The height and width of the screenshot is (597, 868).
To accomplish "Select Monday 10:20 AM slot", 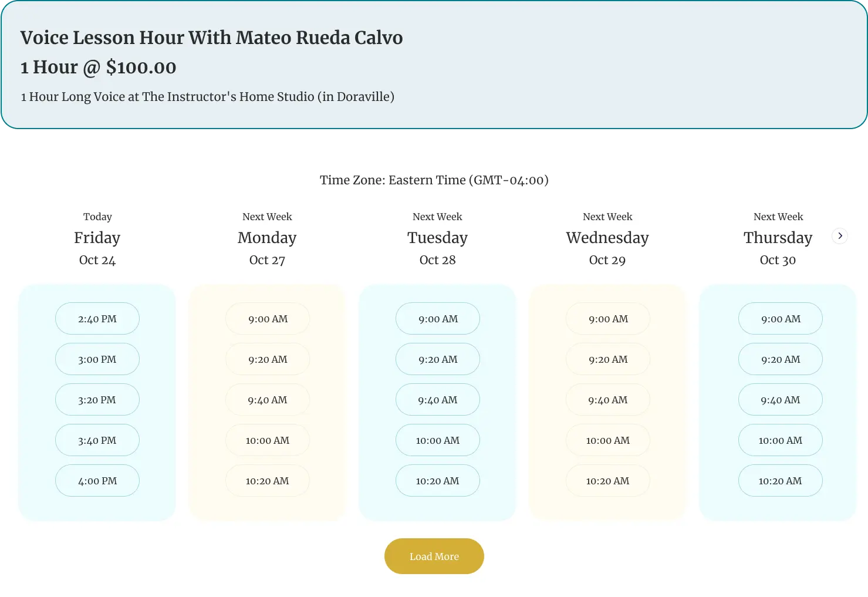I will 268,481.
